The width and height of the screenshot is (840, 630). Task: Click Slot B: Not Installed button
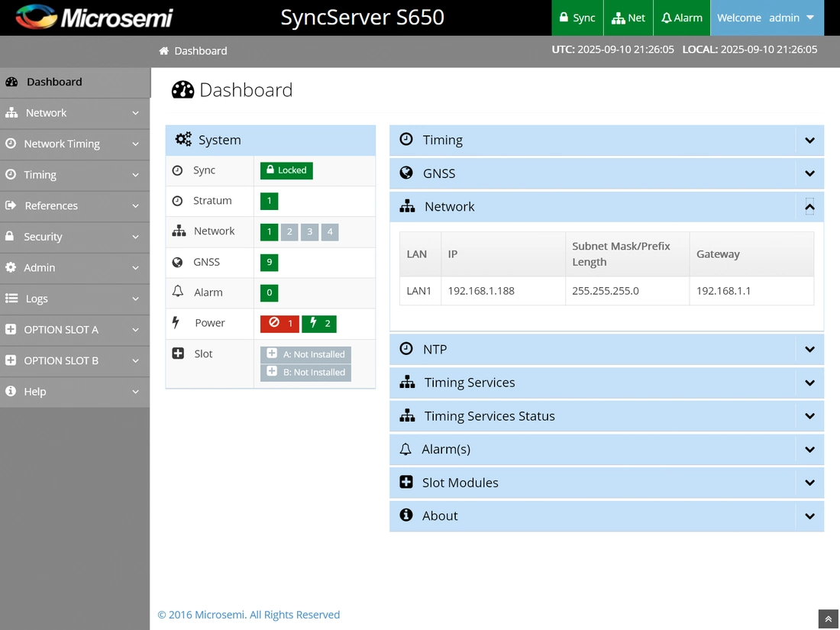tap(306, 373)
